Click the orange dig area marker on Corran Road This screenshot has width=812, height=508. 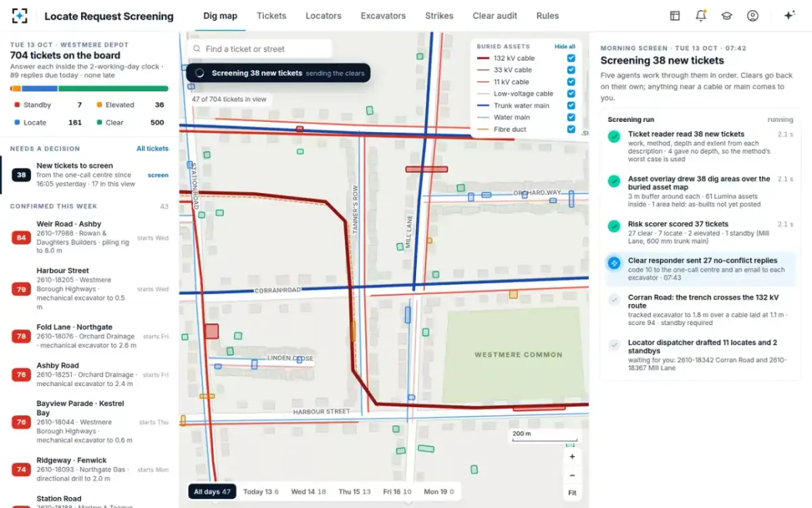tap(513, 294)
